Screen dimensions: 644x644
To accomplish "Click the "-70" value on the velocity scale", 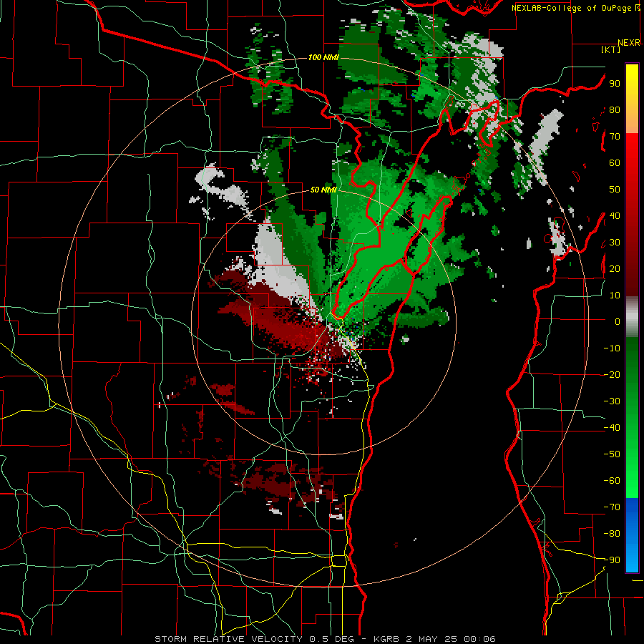I will tap(612, 507).
